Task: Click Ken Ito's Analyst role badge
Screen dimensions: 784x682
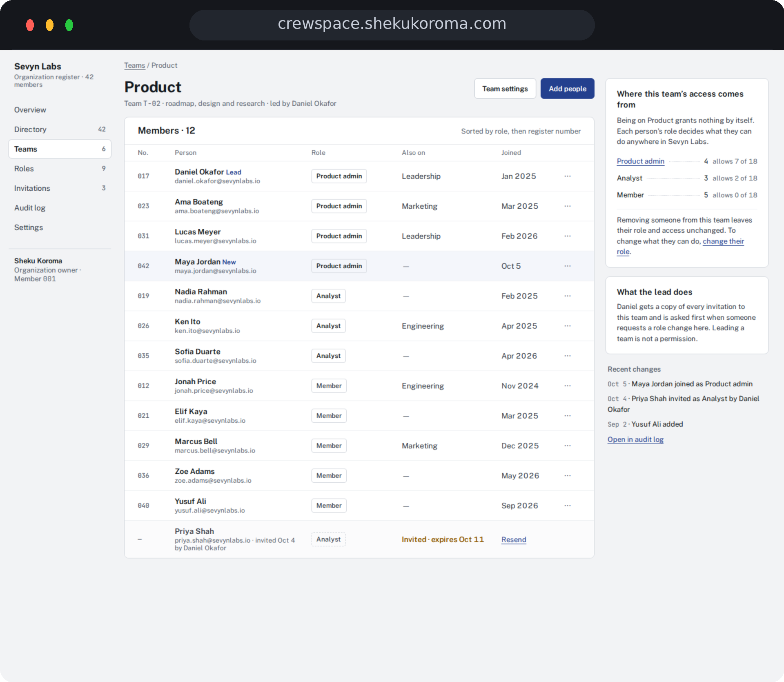Action: (328, 326)
